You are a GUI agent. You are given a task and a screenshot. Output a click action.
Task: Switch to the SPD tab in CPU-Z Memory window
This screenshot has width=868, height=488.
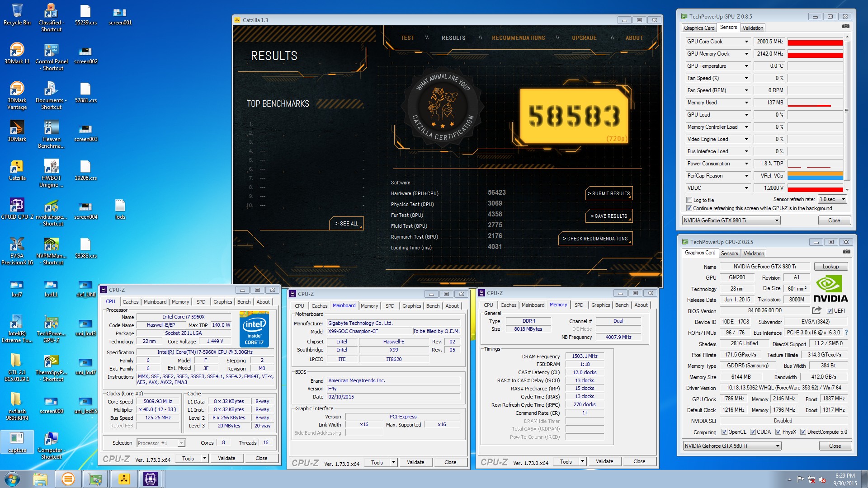pos(579,305)
